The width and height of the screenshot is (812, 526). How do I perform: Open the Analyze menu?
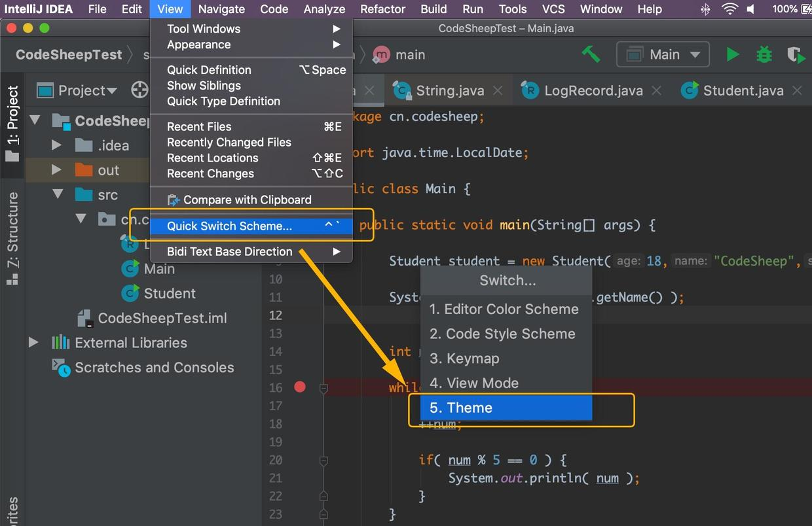click(x=324, y=9)
